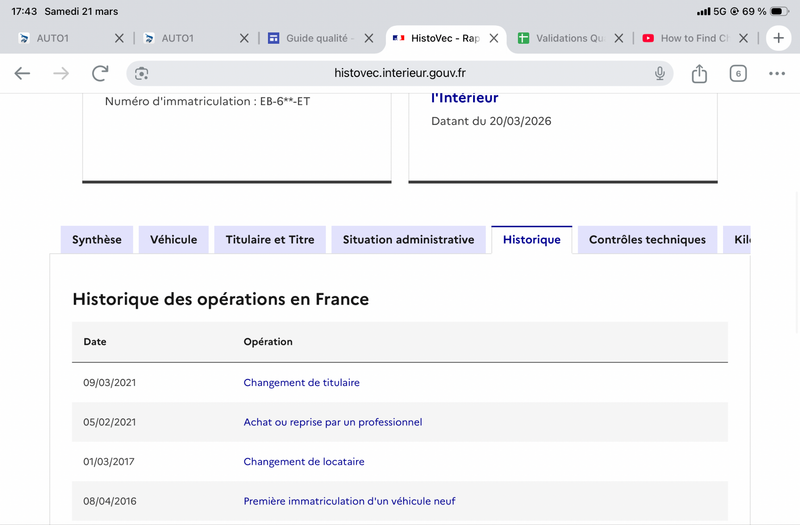Open the three-dot browser menu

pos(777,74)
